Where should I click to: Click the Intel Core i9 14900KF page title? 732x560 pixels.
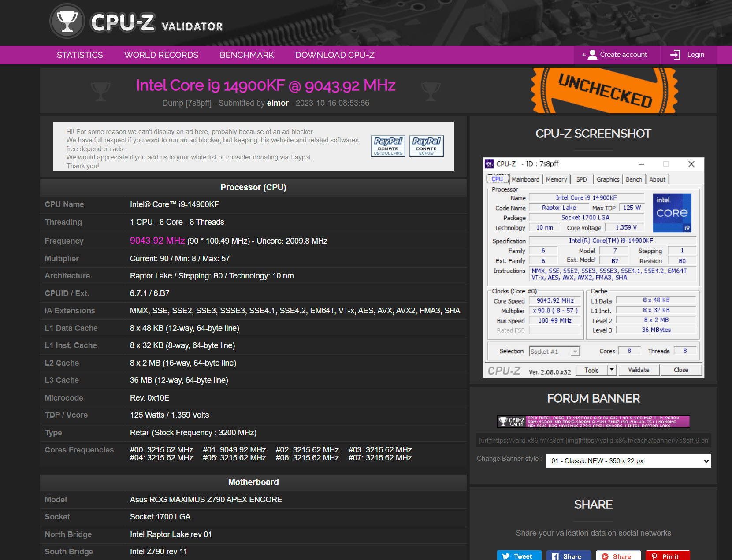pos(266,85)
